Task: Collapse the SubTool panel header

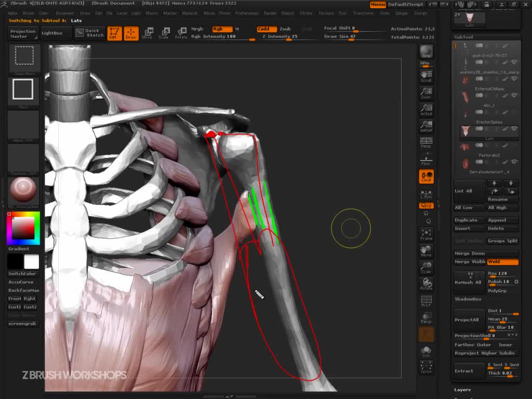Action: [x=463, y=37]
